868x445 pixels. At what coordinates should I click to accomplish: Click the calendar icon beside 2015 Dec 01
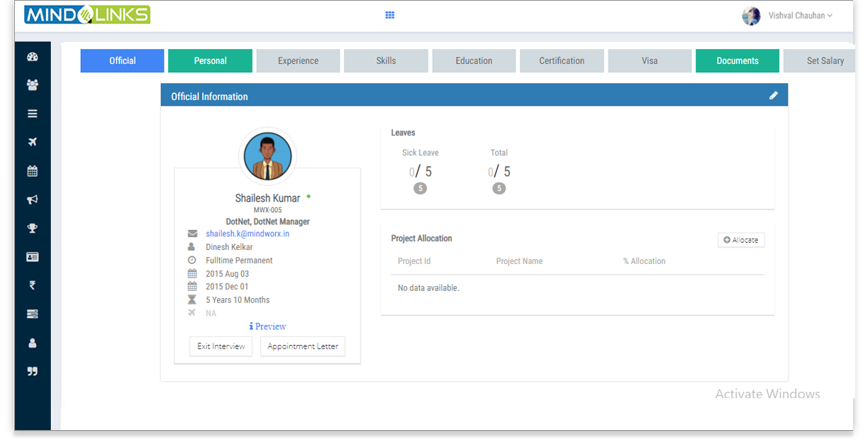(191, 287)
